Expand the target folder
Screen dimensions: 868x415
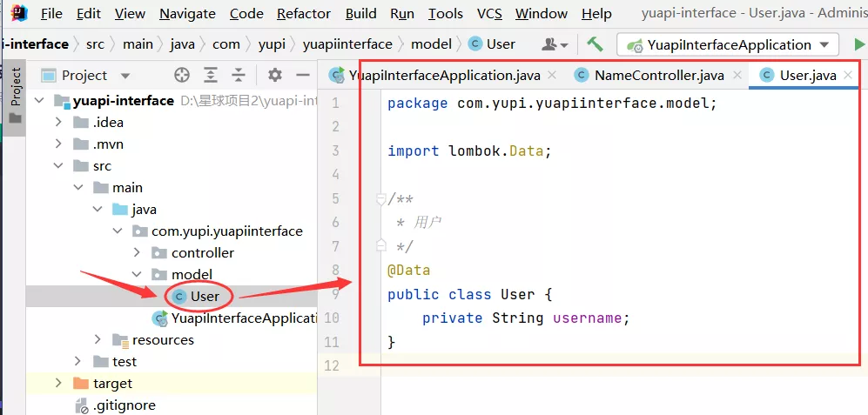[x=59, y=384]
